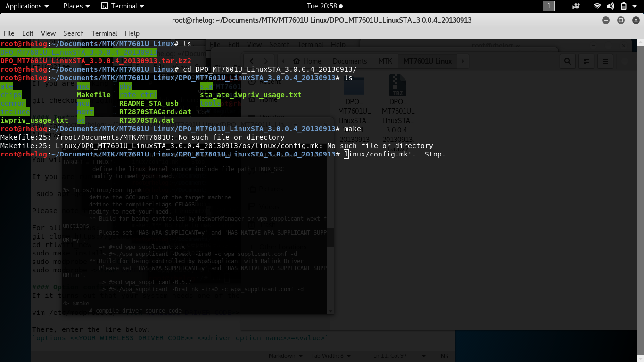Expand the Applications menu in top bar
644x362 pixels.
click(27, 6)
